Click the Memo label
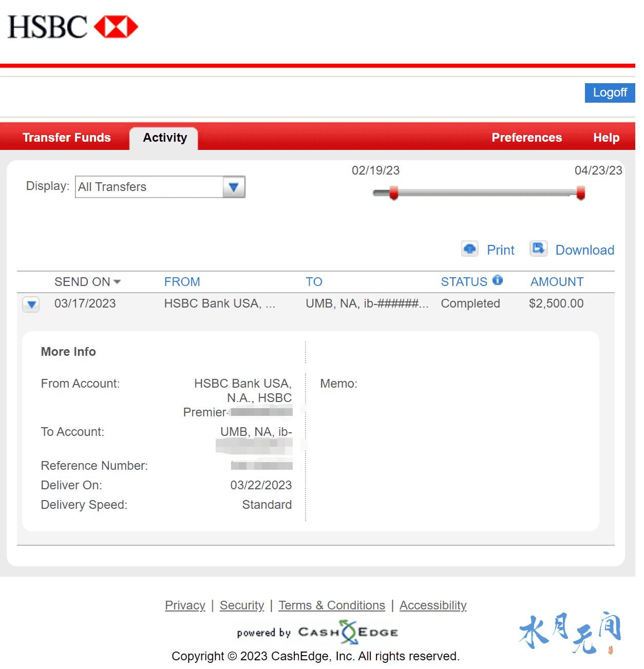This screenshot has width=644, height=669. tap(338, 384)
